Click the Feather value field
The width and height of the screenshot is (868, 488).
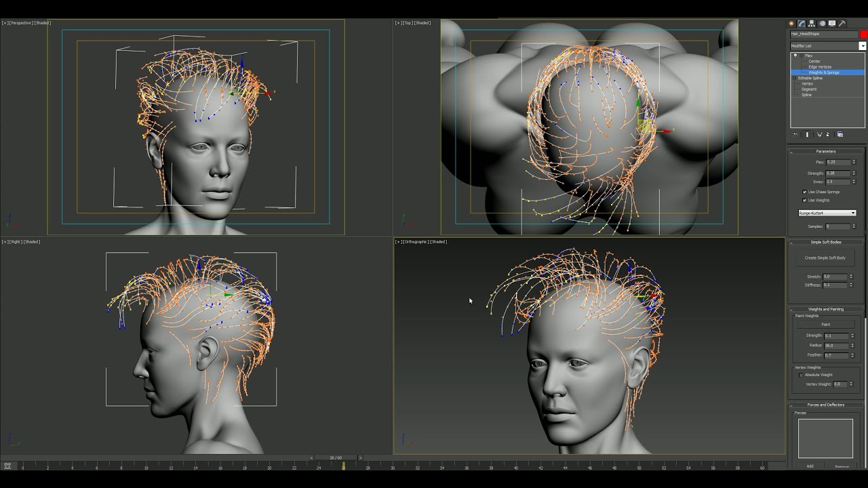click(x=836, y=355)
